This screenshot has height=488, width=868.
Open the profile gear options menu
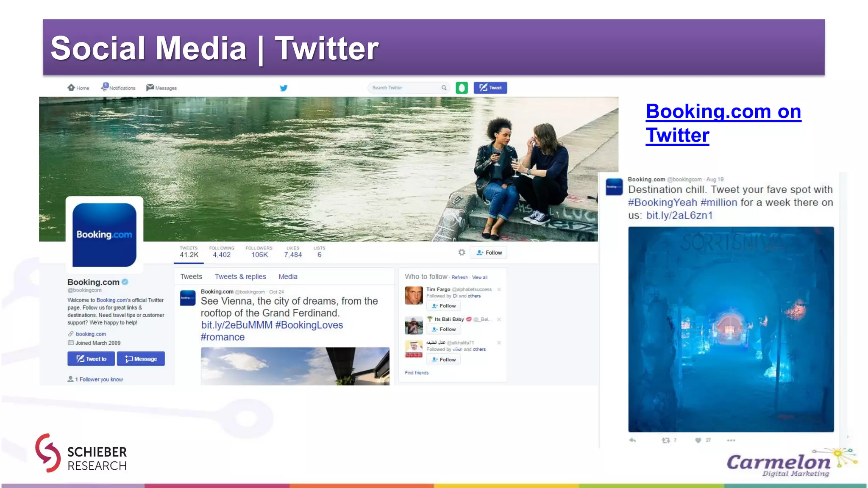pyautogui.click(x=462, y=252)
